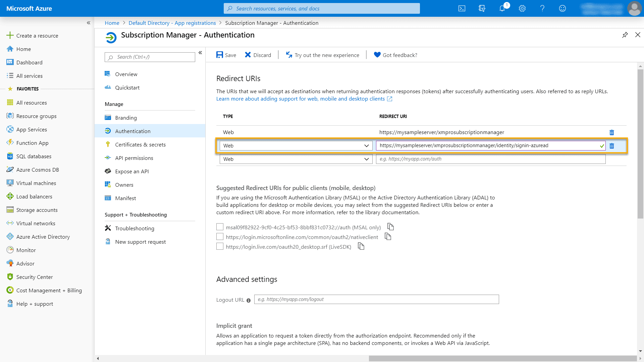This screenshot has width=644, height=362.
Task: Copy the nativeclient redirect URI
Action: (388, 237)
